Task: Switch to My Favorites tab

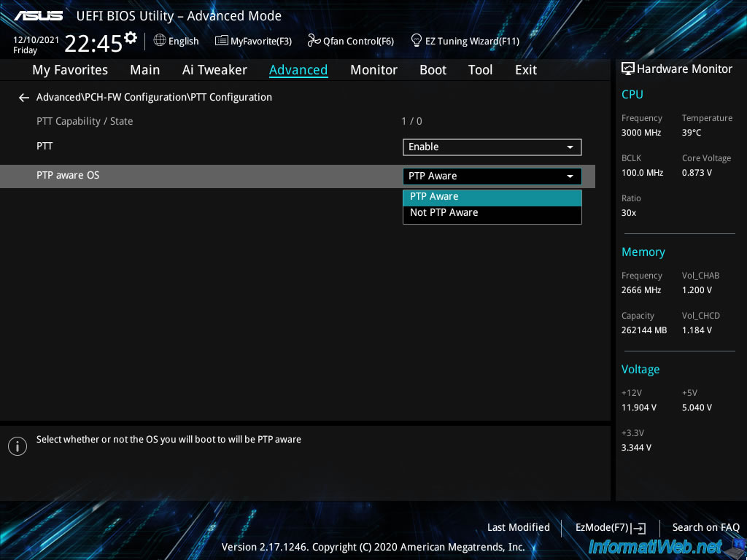Action: tap(70, 70)
